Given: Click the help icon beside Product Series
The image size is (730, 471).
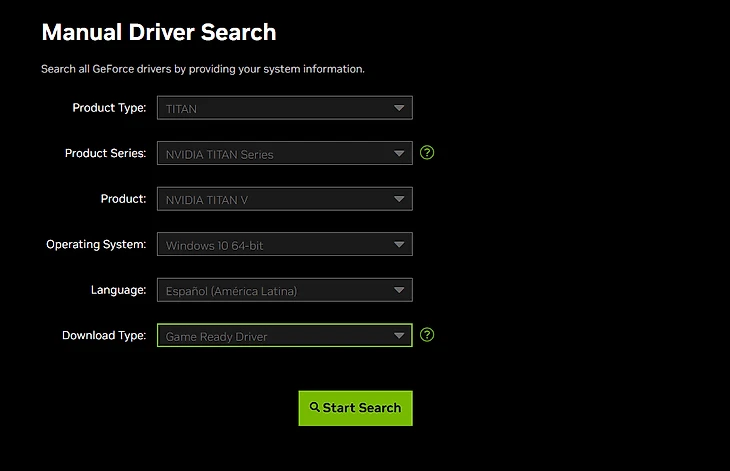Looking at the screenshot, I should click(427, 153).
